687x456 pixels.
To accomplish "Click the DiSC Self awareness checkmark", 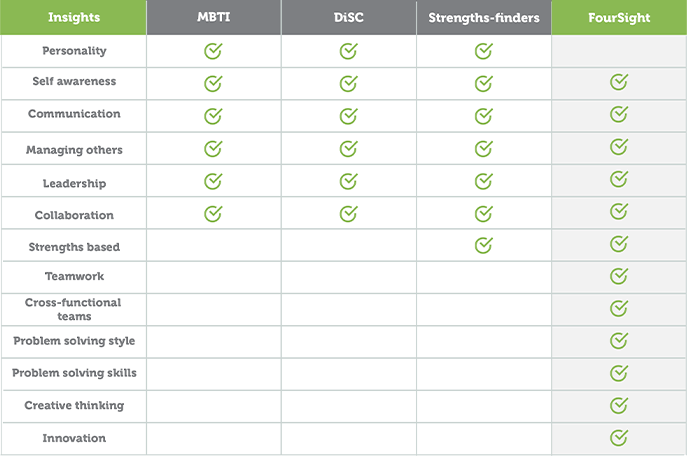I will click(348, 84).
